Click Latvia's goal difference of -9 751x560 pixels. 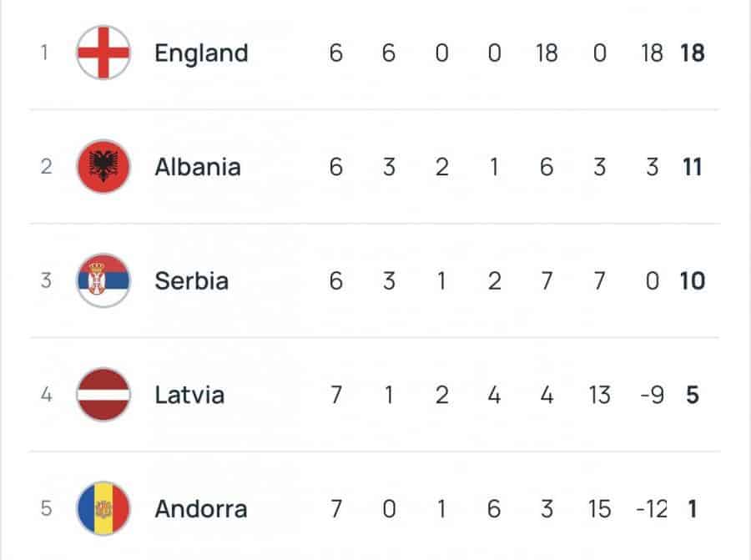(x=651, y=394)
